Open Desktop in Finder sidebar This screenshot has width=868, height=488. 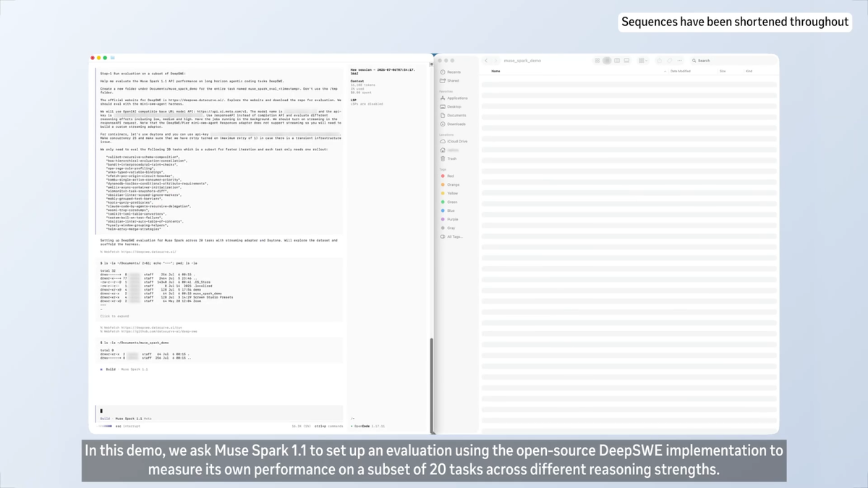click(451, 107)
